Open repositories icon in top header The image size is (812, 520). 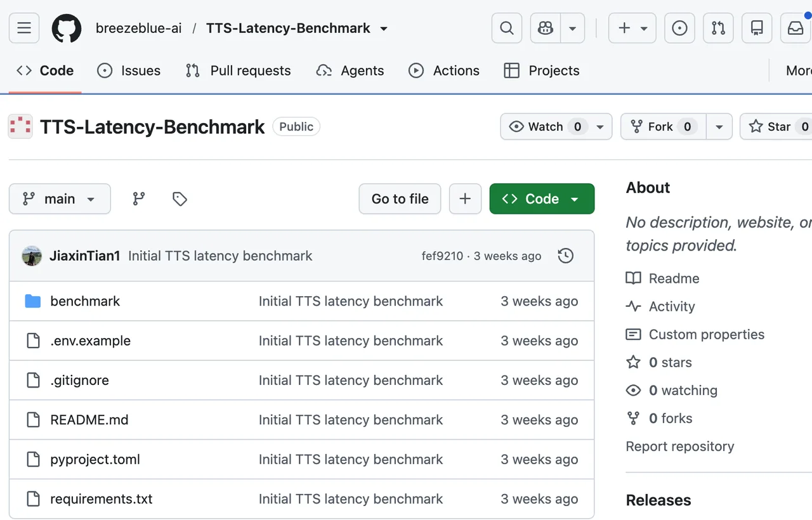(757, 28)
